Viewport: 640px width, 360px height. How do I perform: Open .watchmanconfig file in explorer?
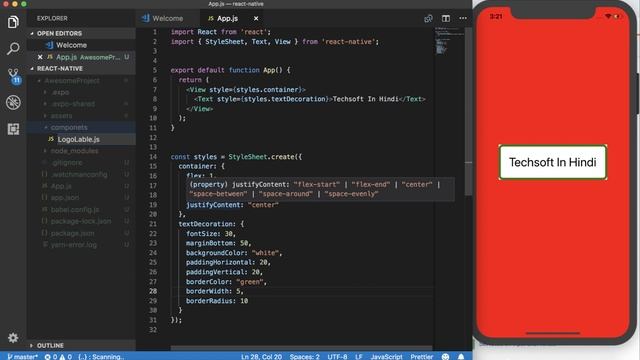[x=80, y=174]
